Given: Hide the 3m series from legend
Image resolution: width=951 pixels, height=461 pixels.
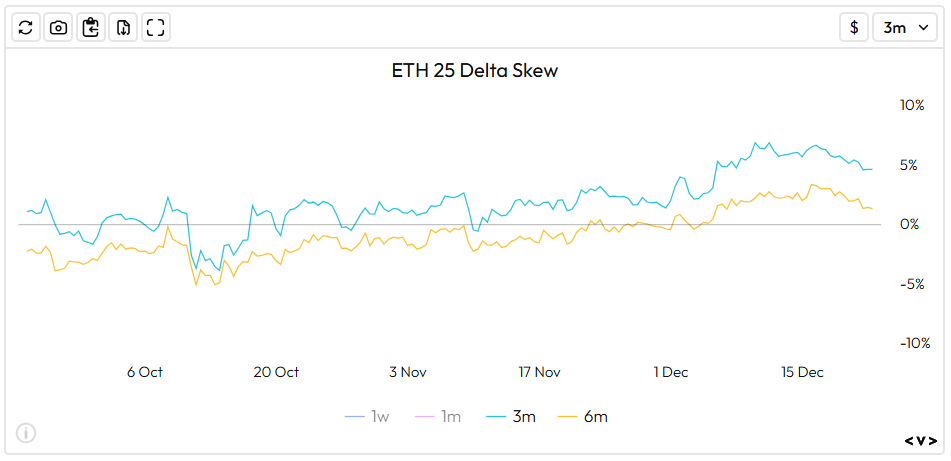Looking at the screenshot, I should 511,416.
